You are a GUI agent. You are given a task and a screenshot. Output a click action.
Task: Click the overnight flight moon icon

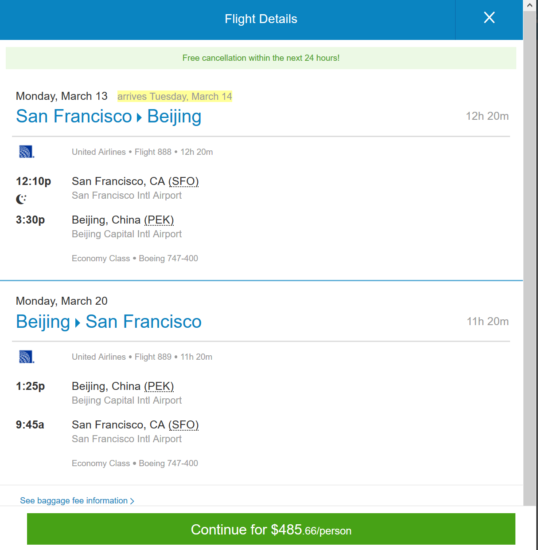point(21,199)
